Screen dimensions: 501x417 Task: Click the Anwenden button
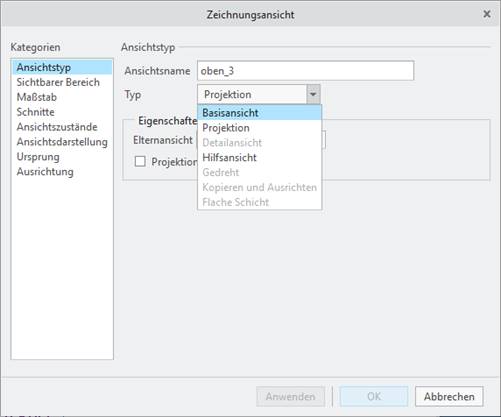click(x=290, y=397)
